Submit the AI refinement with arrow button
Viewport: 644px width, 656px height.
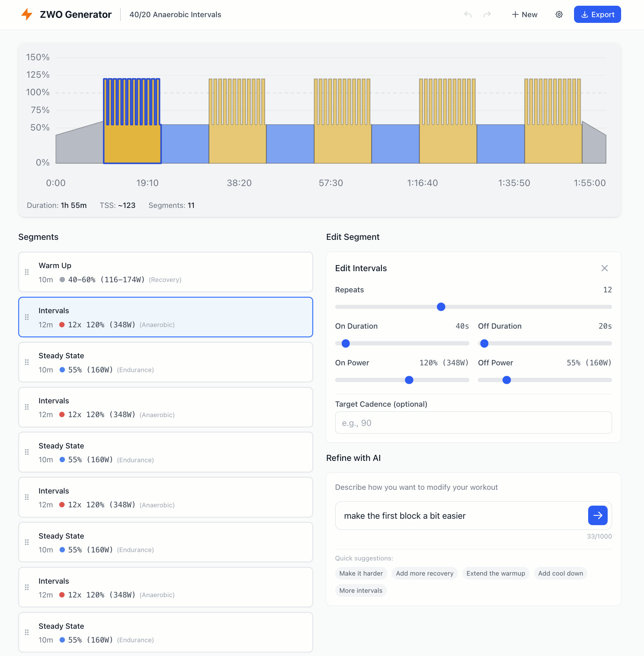tap(597, 515)
